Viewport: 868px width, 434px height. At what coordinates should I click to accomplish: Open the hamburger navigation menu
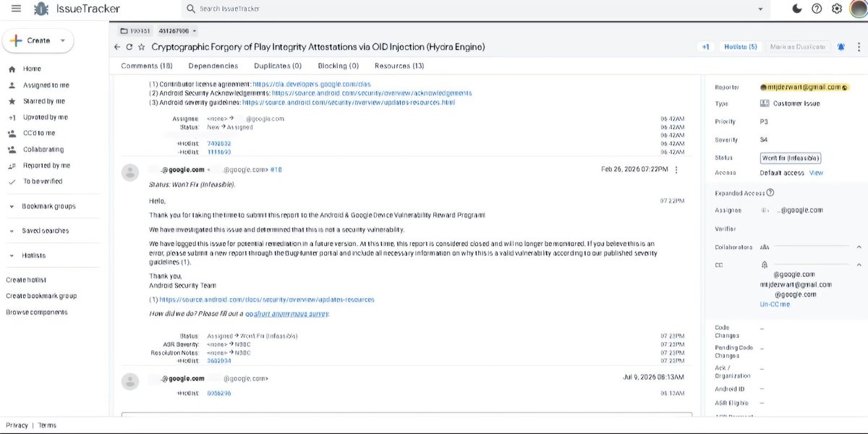[x=16, y=9]
